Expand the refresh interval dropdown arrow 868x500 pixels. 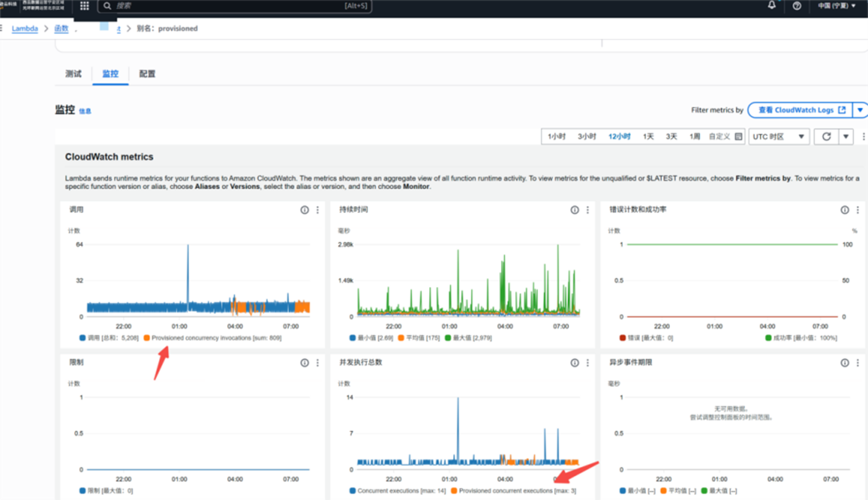pyautogui.click(x=846, y=137)
